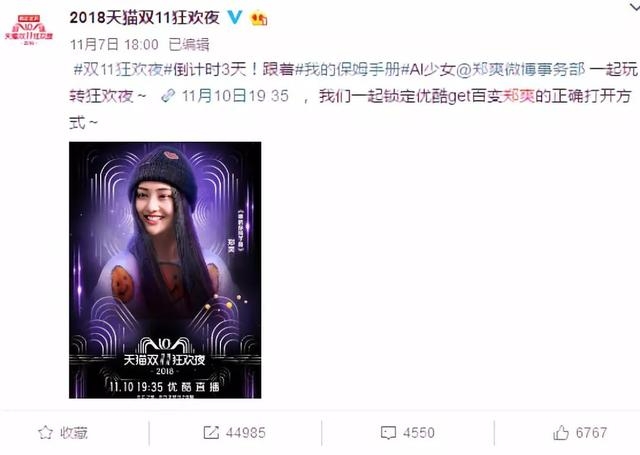This screenshot has width=640, height=455.
Task: Click the link chain icon
Action: [x=168, y=96]
